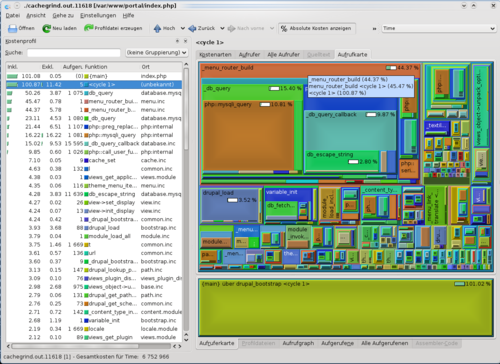Click the Gesamtkosten für Time status text

(x=122, y=357)
